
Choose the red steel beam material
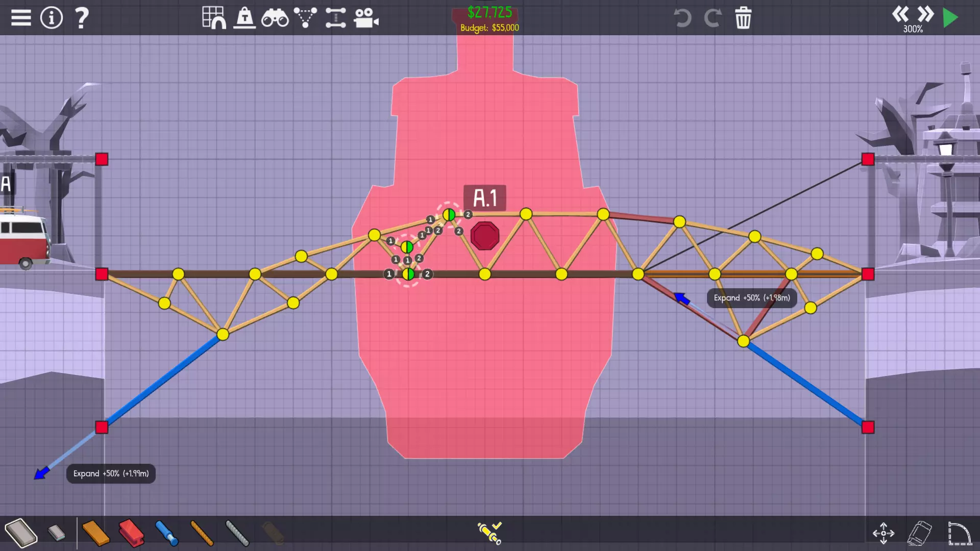(131, 533)
